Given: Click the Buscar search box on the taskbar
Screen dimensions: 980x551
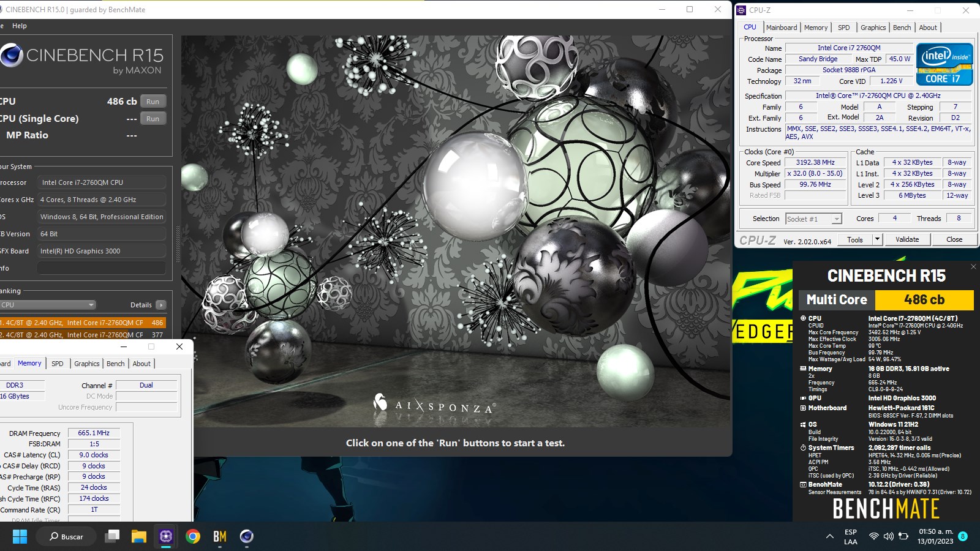Looking at the screenshot, I should (67, 536).
